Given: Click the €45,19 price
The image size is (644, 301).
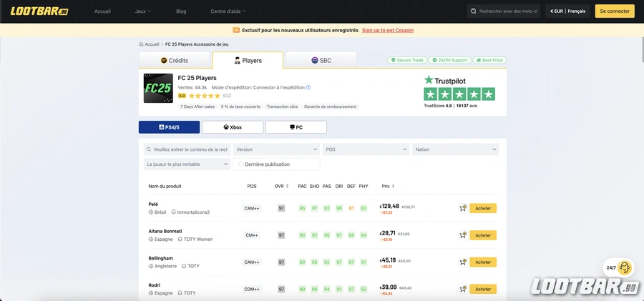Looking at the screenshot, I should pyautogui.click(x=388, y=260).
